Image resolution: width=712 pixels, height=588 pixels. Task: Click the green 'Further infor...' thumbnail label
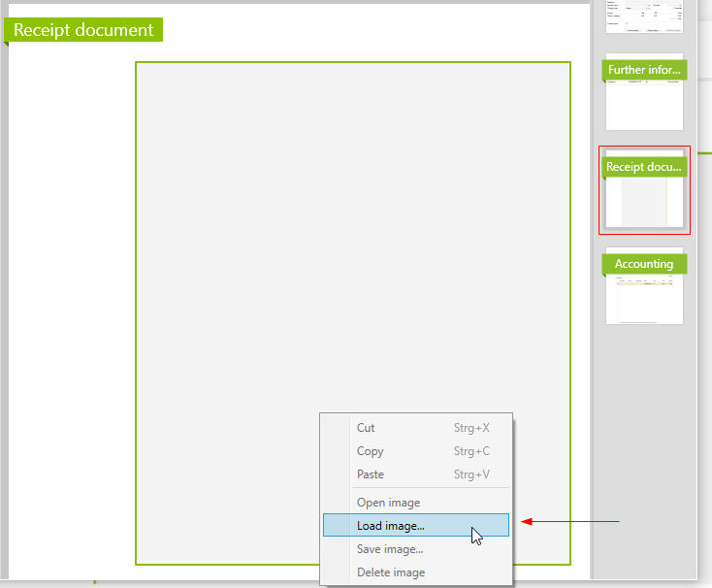644,70
